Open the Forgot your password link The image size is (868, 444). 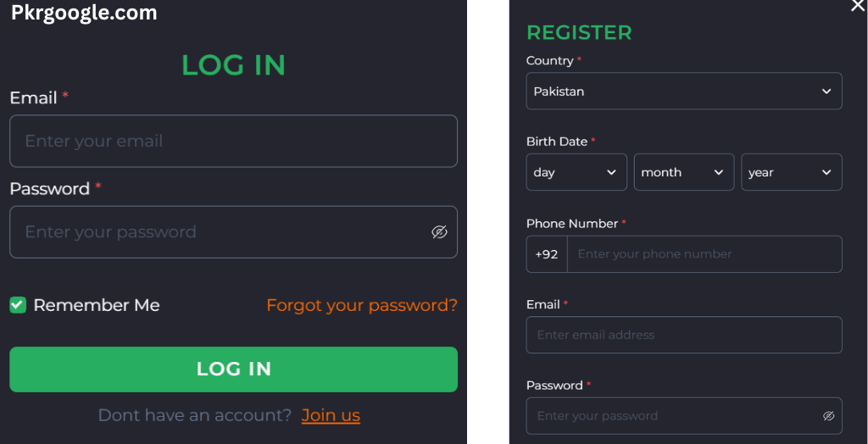coord(362,305)
